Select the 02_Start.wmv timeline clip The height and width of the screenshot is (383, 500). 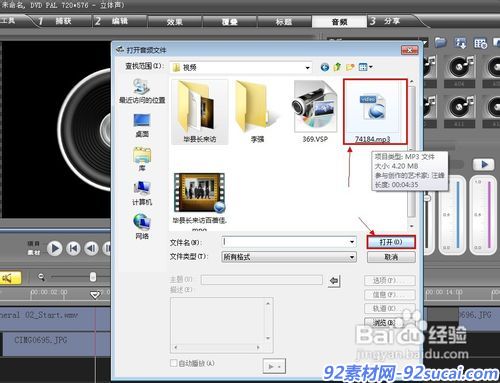55,319
